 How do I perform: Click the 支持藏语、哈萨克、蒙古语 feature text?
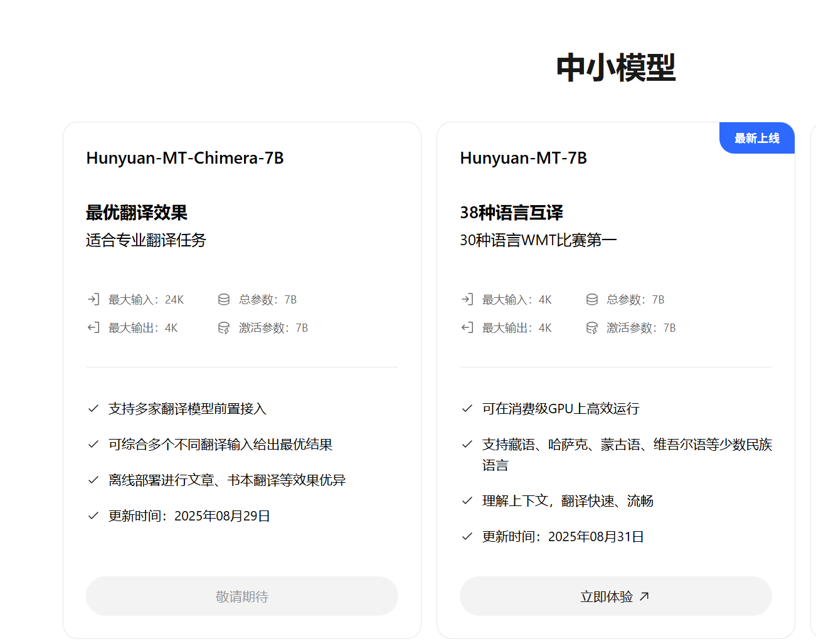[x=627, y=455]
